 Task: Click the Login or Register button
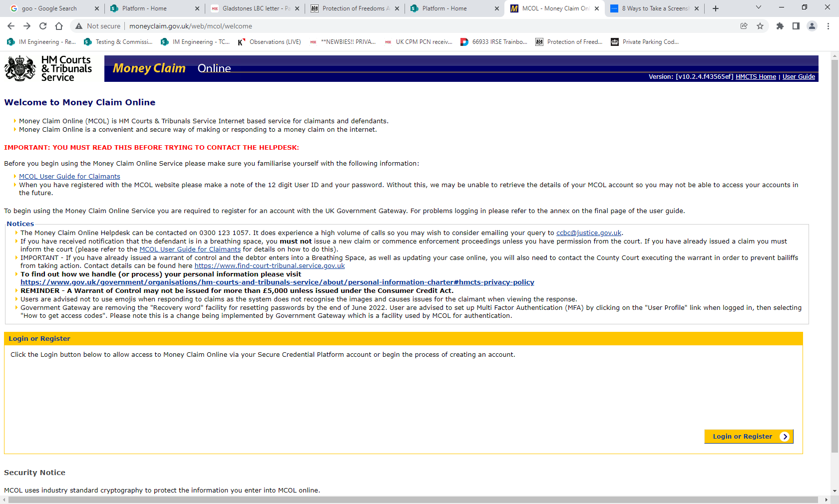(748, 437)
